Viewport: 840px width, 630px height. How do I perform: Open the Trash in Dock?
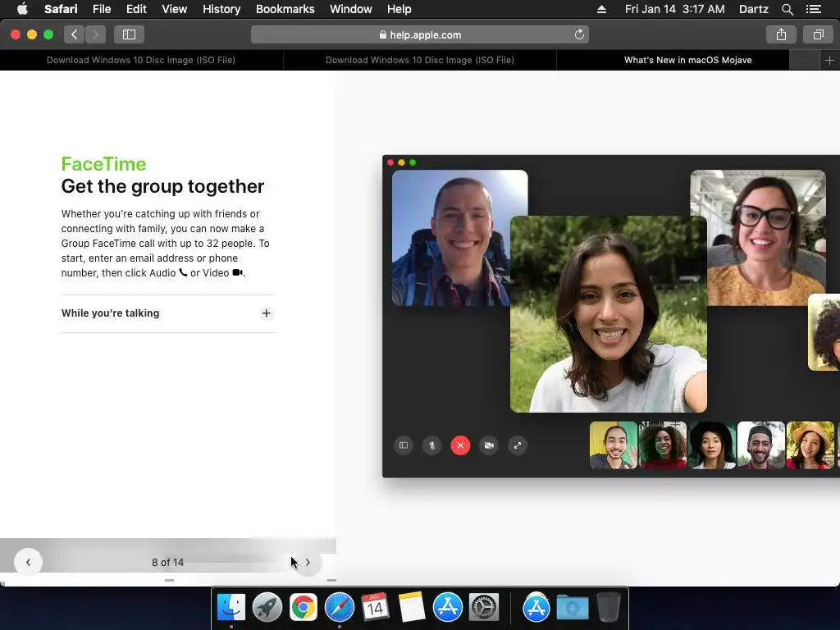click(608, 608)
